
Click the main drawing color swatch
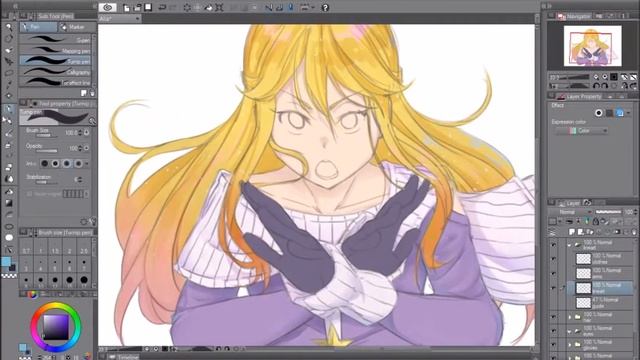[x=6, y=262]
